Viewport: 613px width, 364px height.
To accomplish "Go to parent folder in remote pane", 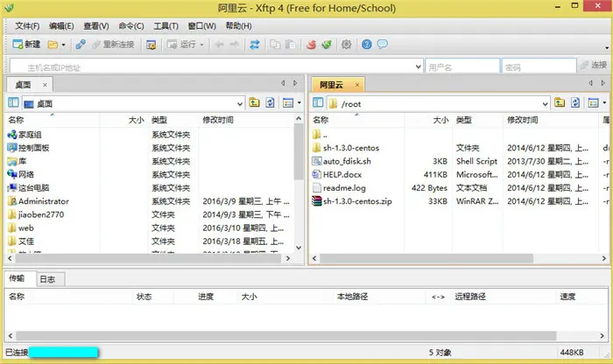I will [560, 102].
